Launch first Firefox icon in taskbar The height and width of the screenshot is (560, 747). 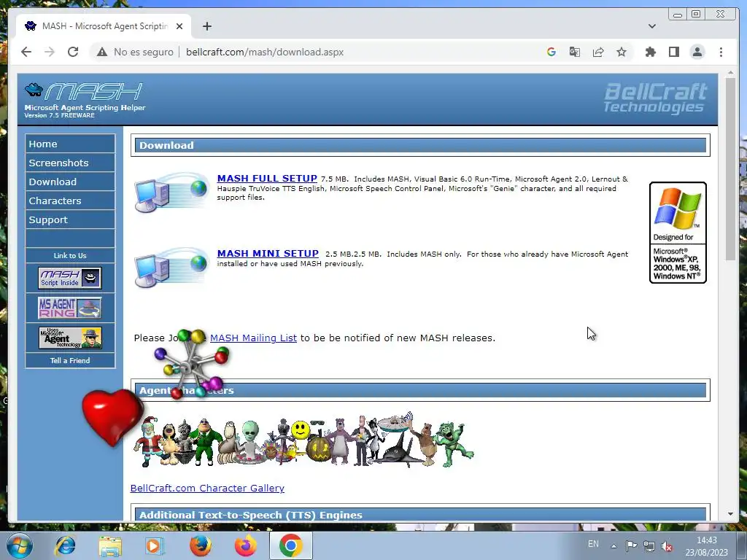click(201, 545)
